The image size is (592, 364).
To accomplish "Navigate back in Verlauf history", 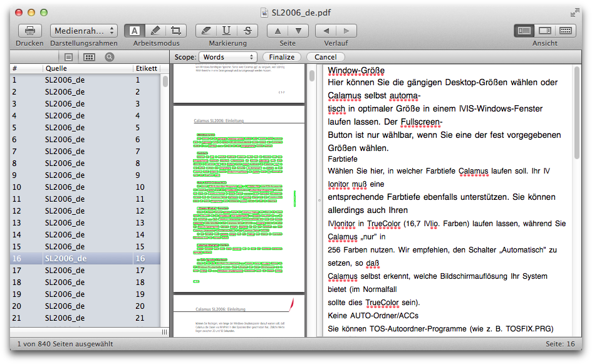I will (x=326, y=31).
